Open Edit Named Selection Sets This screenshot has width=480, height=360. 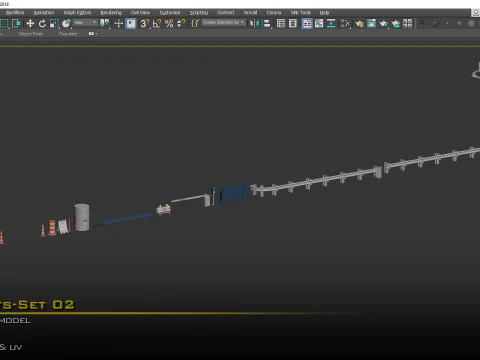[195, 23]
